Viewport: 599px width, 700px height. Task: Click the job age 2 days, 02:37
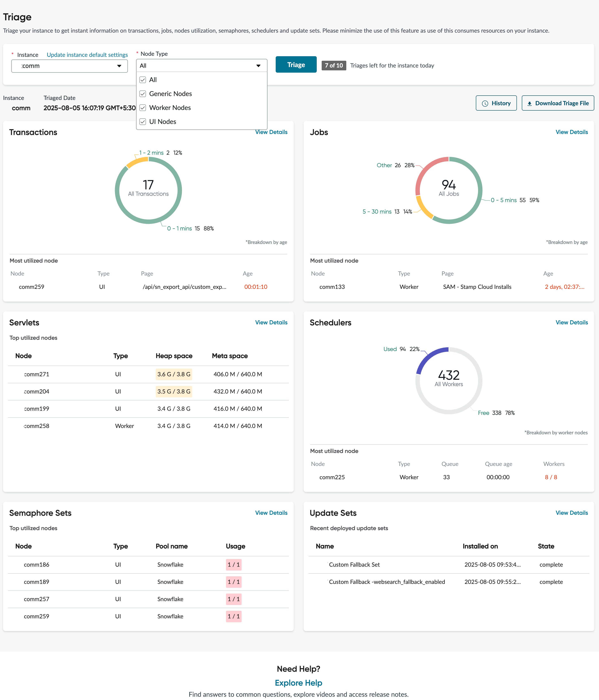(564, 287)
